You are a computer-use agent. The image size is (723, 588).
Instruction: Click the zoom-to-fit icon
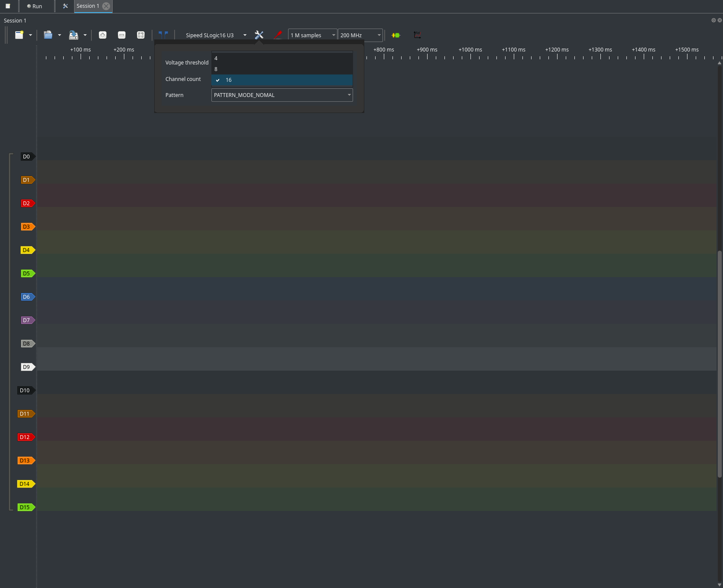click(141, 35)
